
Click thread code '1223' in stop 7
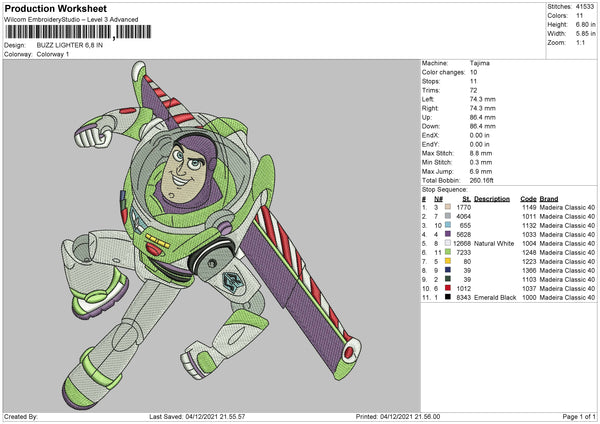(529, 262)
